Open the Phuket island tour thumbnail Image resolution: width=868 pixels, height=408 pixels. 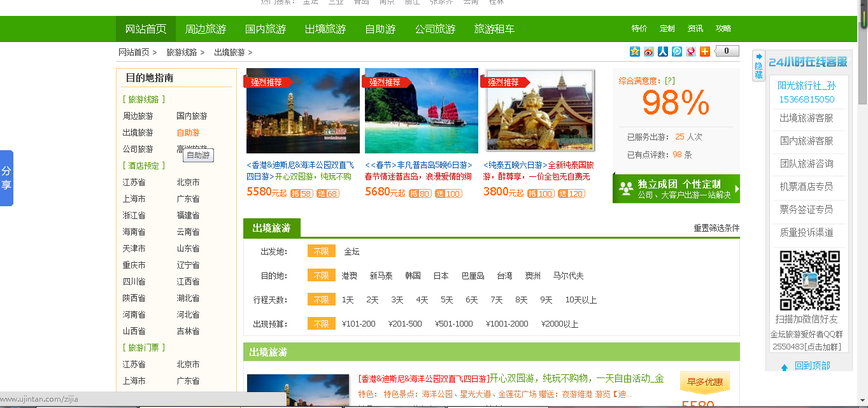point(421,111)
